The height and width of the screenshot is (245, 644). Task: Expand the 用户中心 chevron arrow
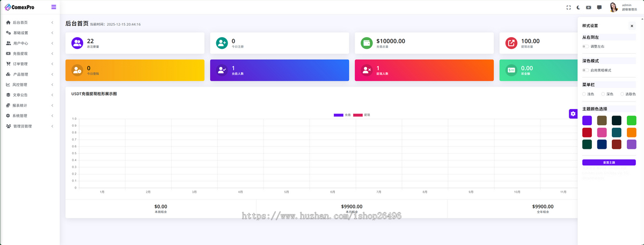click(x=52, y=43)
